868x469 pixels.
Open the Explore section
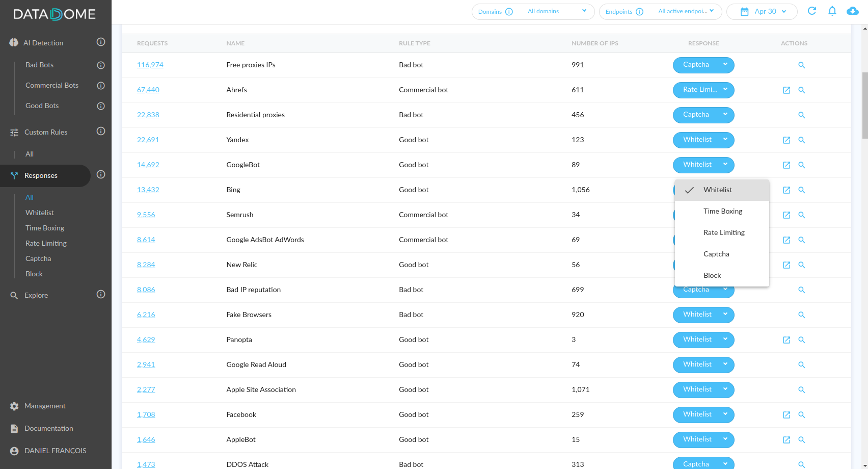[36, 295]
